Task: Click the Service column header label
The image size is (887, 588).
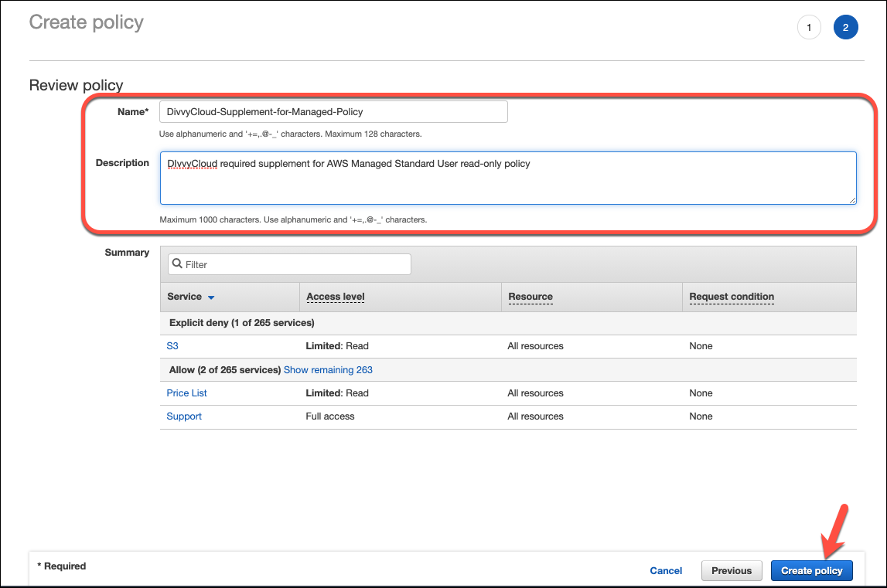Action: [x=184, y=296]
